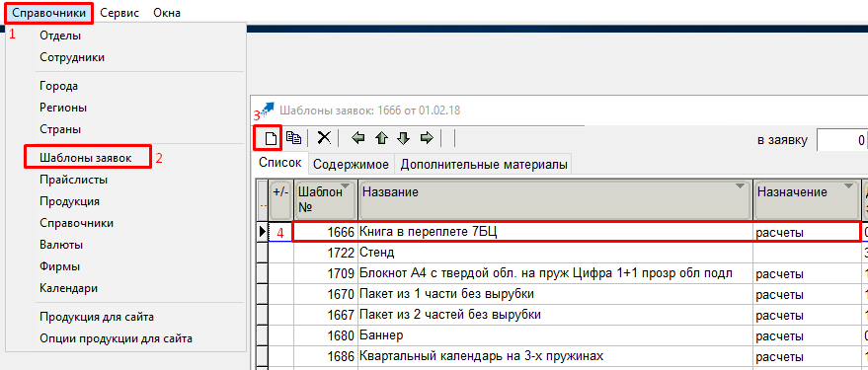
Task: Open the Шаблон № column filter dropdown
Action: 346,185
